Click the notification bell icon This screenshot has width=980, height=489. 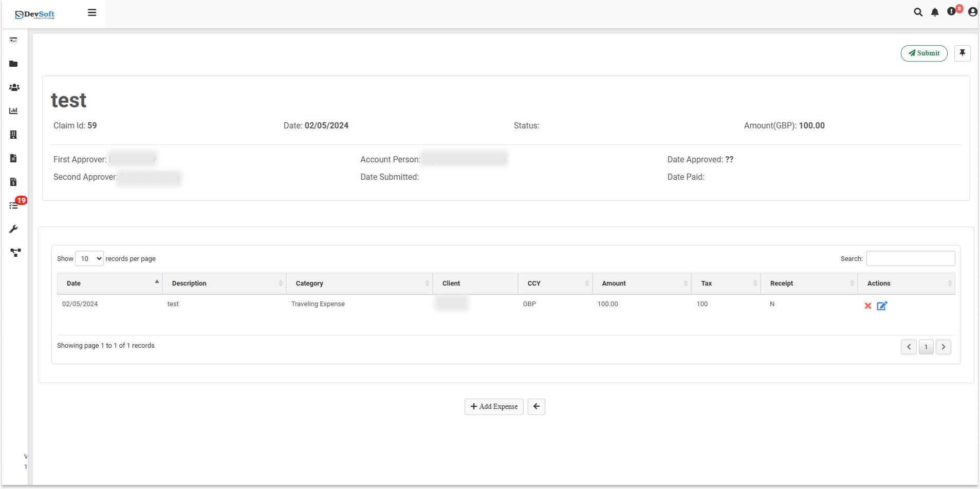tap(935, 12)
